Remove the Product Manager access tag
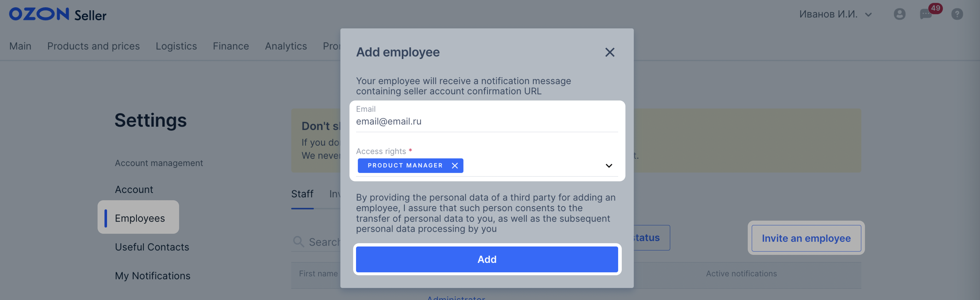Screen dimensions: 980x300 tap(455, 166)
